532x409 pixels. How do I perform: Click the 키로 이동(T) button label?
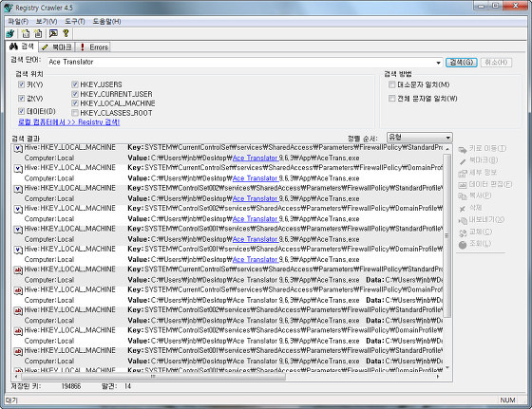[x=487, y=148]
